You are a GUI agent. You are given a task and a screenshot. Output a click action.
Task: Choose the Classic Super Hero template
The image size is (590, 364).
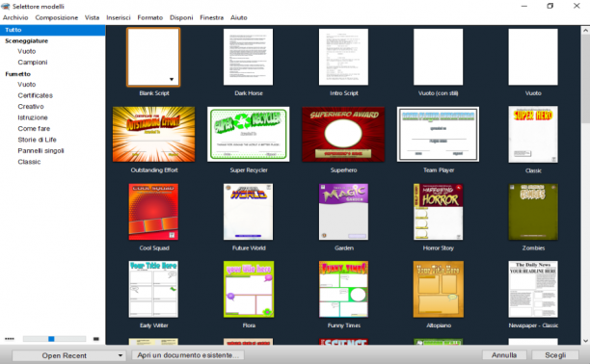pyautogui.click(x=533, y=135)
